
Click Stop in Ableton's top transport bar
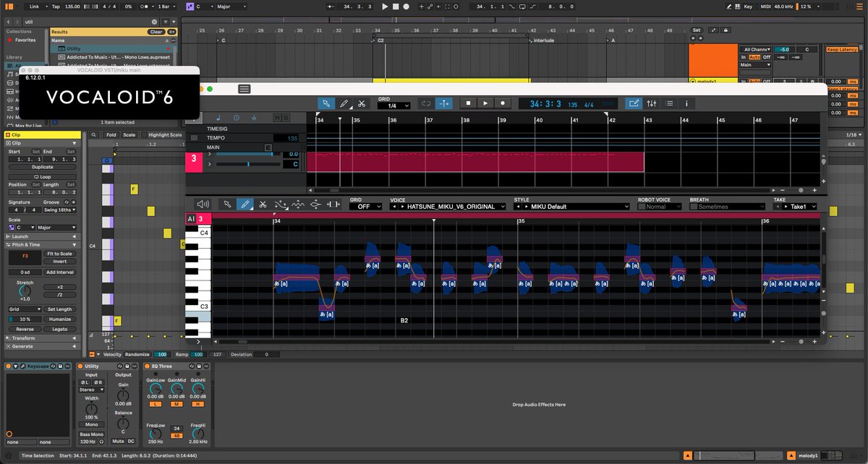(396, 7)
